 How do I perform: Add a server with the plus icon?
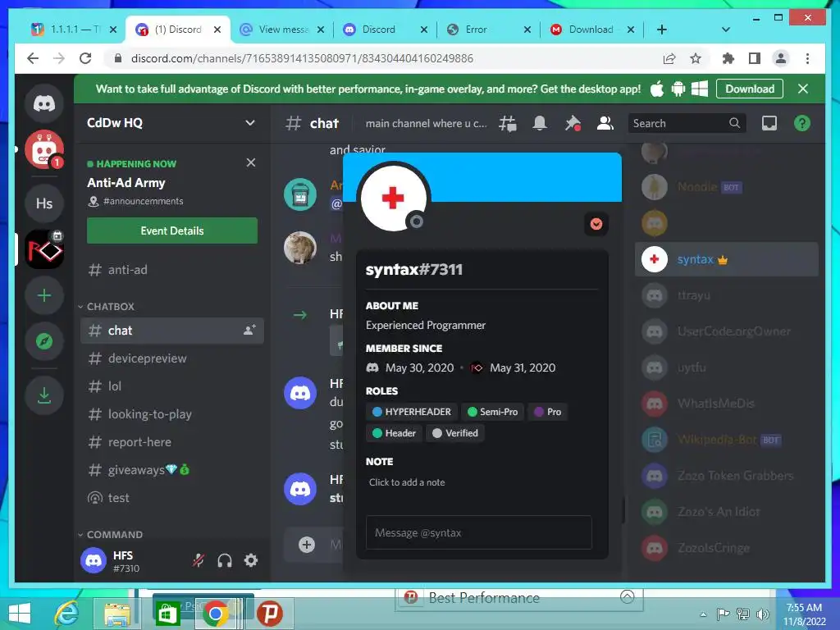point(44,295)
